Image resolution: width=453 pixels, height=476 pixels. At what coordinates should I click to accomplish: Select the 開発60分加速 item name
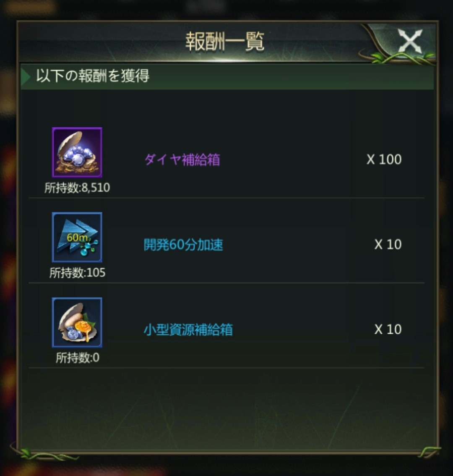click(x=183, y=244)
